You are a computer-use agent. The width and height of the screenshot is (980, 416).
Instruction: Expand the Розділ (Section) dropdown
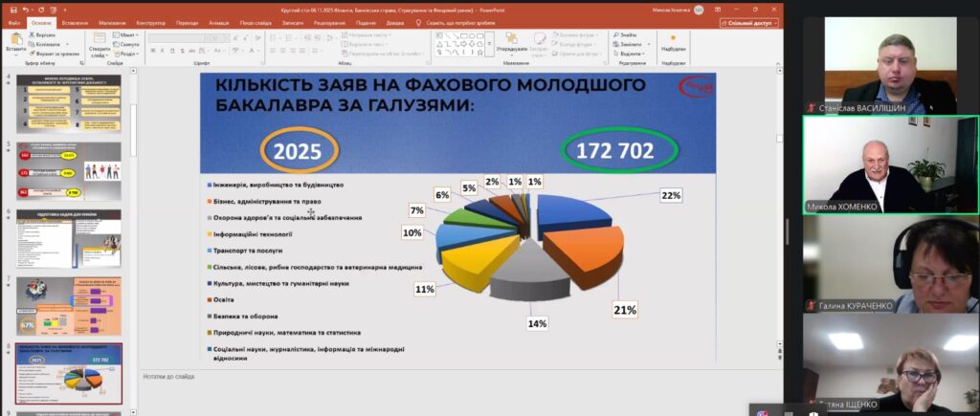[127, 54]
